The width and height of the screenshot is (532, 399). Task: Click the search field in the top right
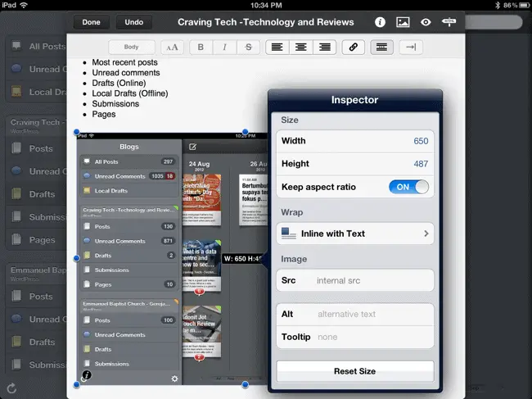pyautogui.click(x=494, y=22)
